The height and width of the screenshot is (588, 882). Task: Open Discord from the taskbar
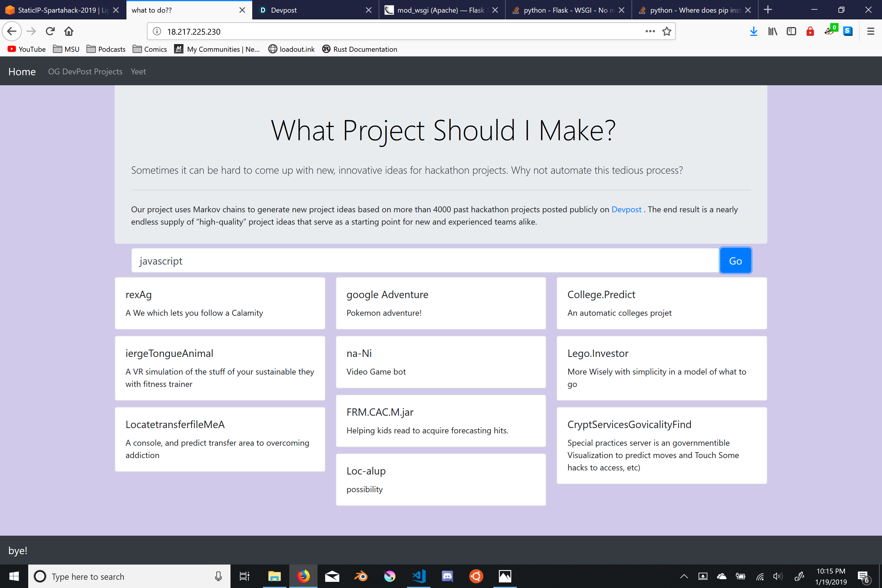(447, 576)
